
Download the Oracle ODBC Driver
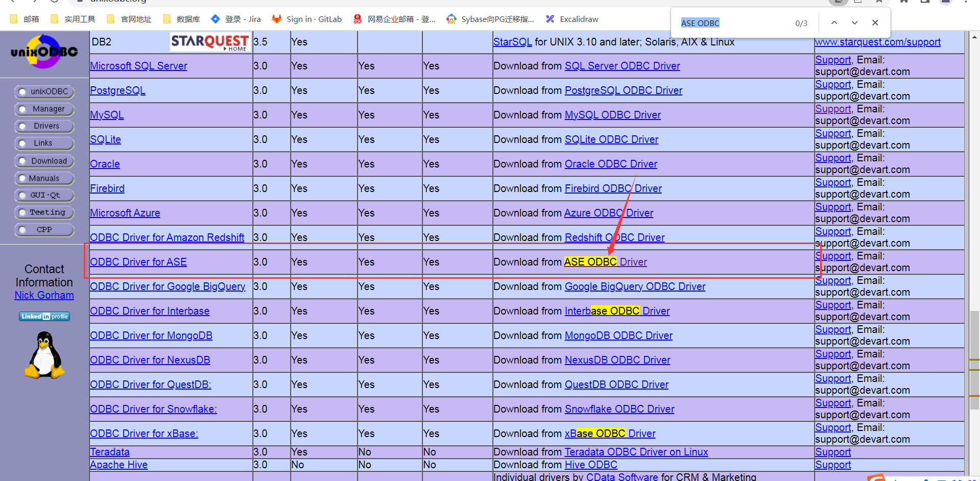[x=611, y=164]
